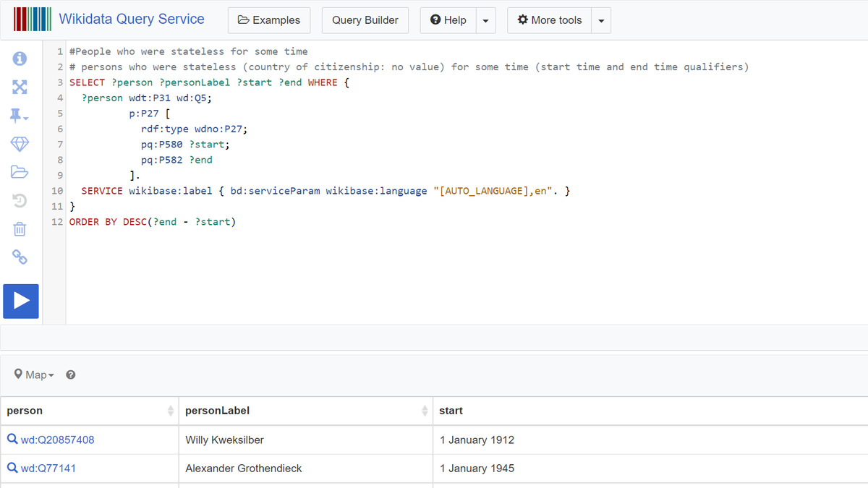Click the results help question mark
This screenshot has width=868, height=488.
(x=71, y=374)
